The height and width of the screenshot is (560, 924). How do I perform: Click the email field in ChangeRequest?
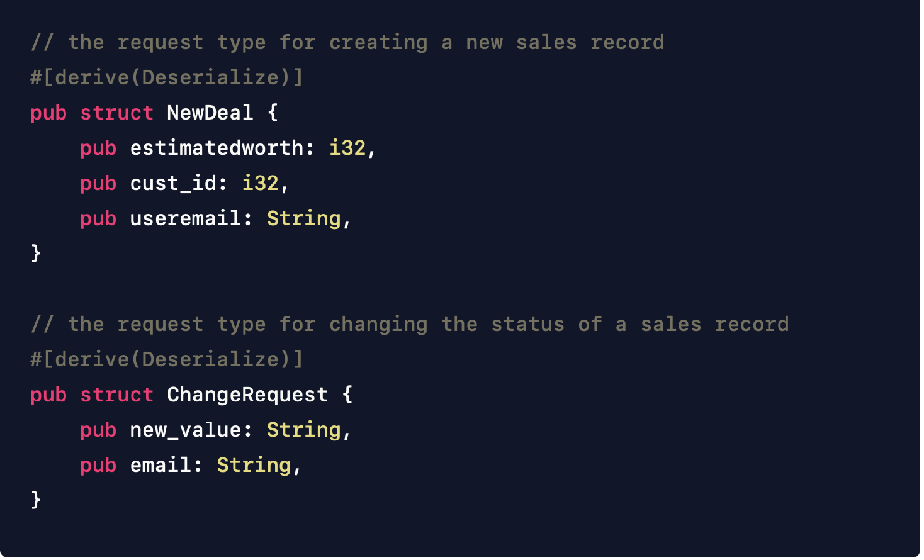pos(161,465)
